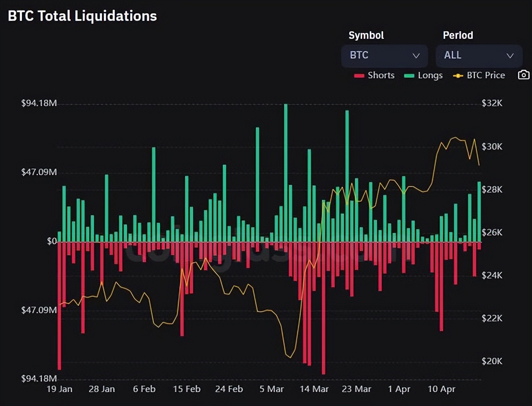Click the yellow BTC Price legend marker

click(x=457, y=75)
